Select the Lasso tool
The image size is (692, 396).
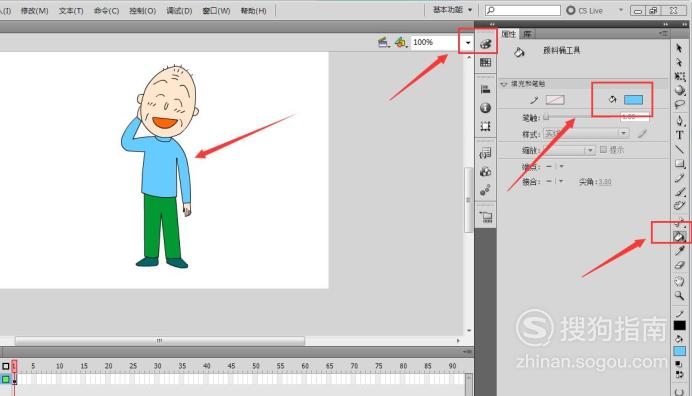click(x=680, y=105)
